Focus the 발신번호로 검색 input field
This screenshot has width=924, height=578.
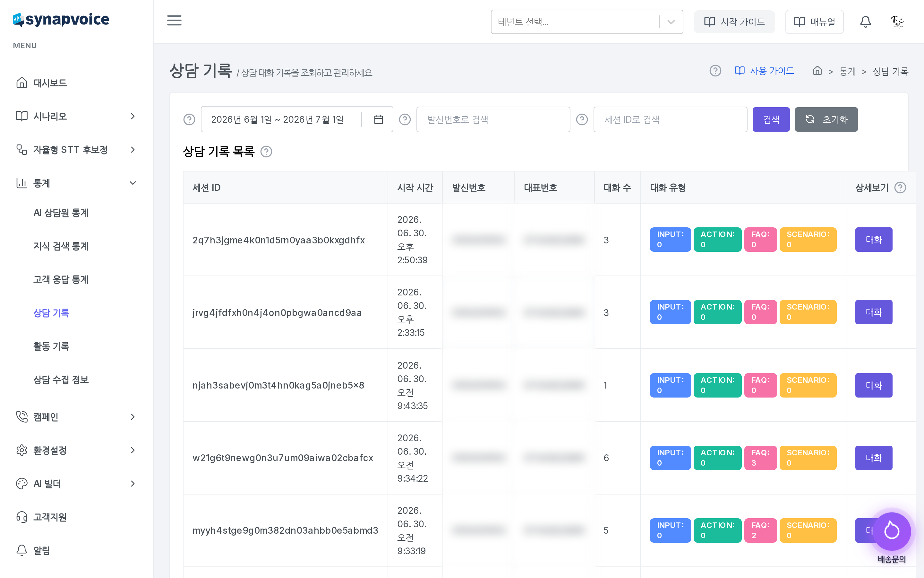493,120
